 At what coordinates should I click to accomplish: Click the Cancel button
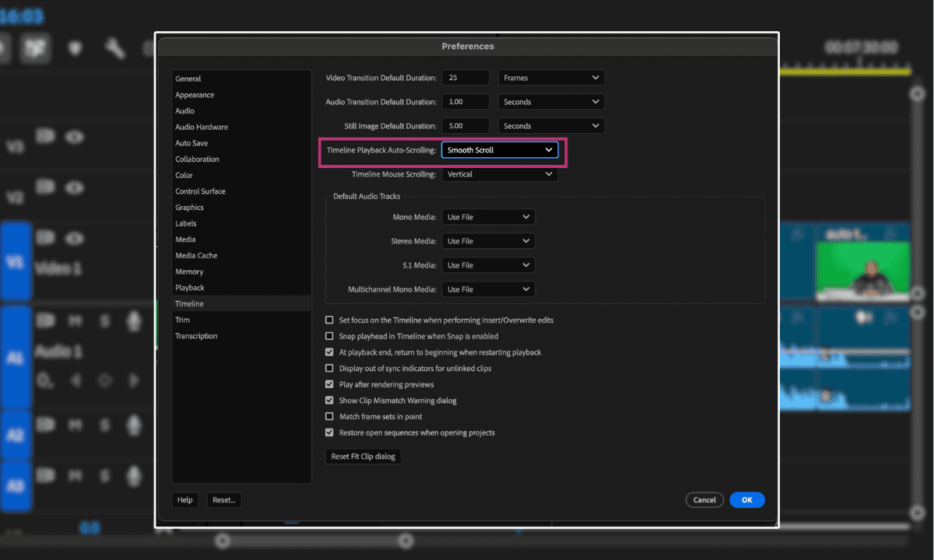pyautogui.click(x=704, y=500)
